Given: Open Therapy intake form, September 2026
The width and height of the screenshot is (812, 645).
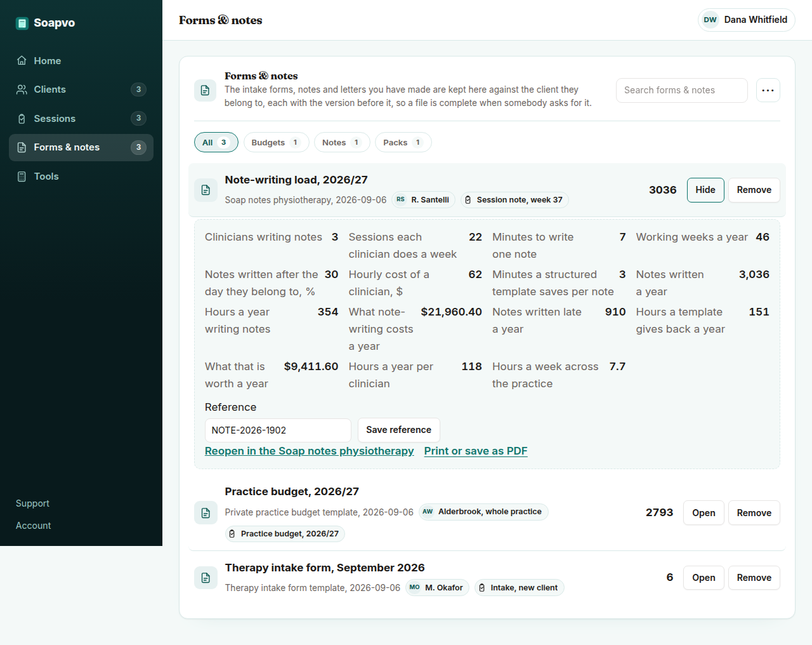Looking at the screenshot, I should (704, 578).
